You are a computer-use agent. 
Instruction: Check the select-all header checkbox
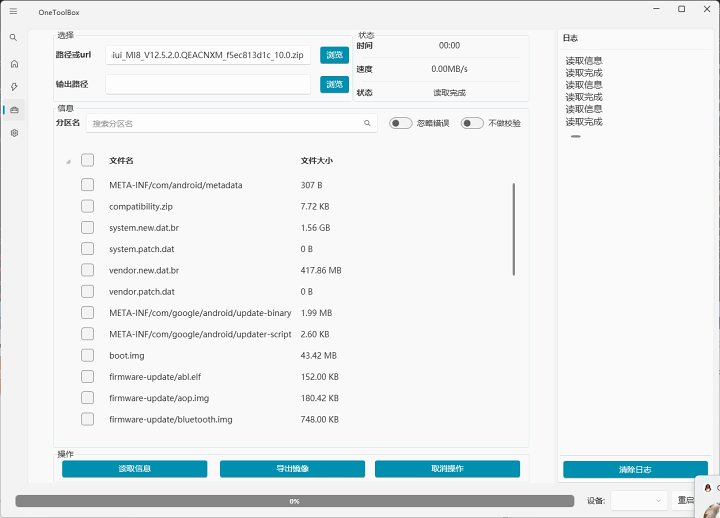[88, 160]
